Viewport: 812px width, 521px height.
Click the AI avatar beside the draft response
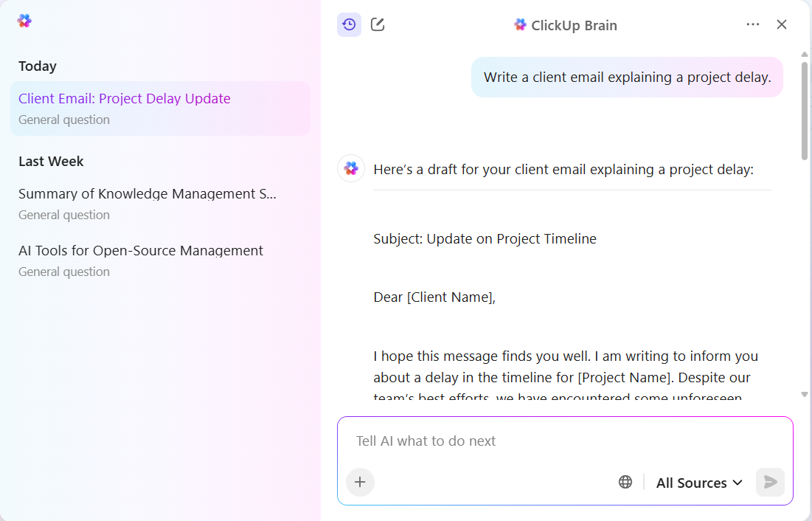[350, 168]
